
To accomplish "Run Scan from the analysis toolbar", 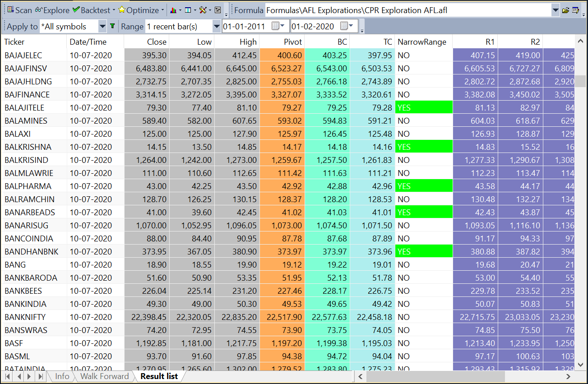I will point(19,10).
